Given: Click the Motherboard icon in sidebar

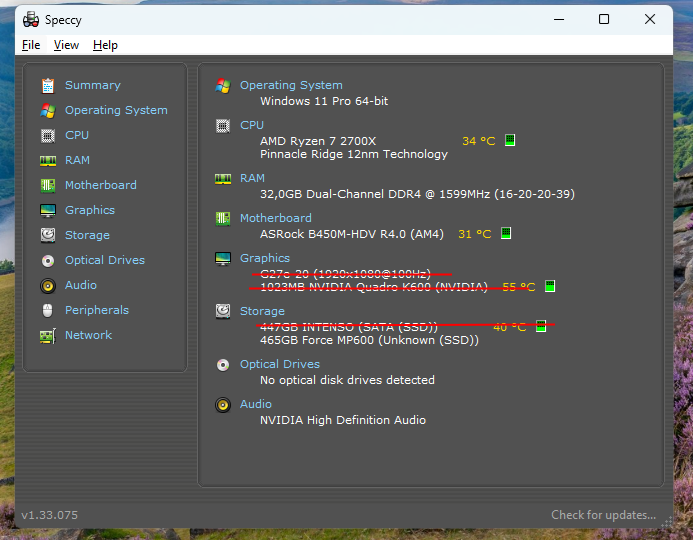Looking at the screenshot, I should 48,186.
